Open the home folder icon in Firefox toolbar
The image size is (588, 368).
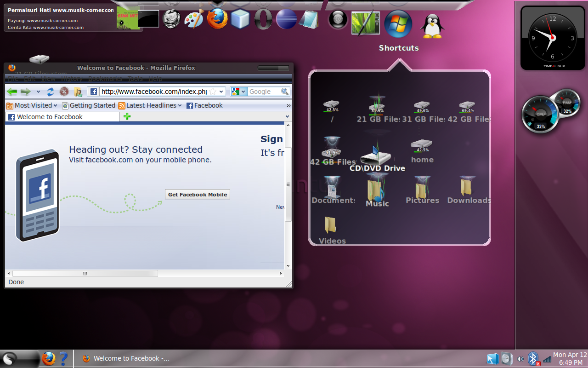pyautogui.click(x=78, y=92)
